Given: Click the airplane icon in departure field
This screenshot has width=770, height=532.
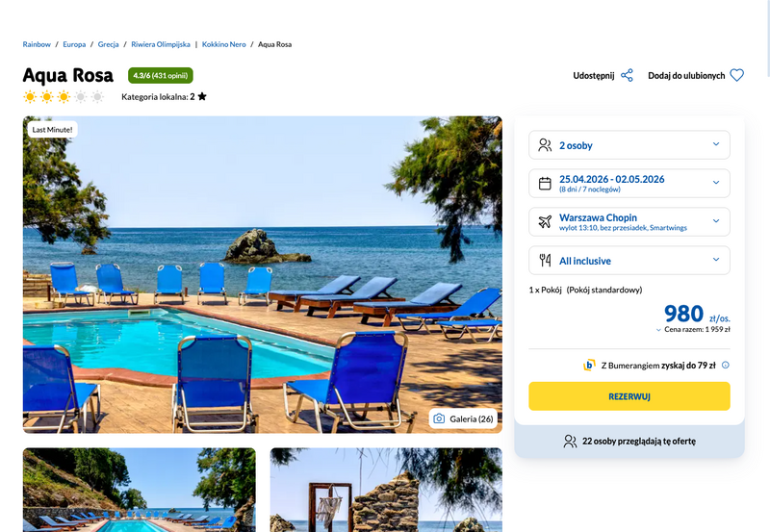Looking at the screenshot, I should pos(545,221).
